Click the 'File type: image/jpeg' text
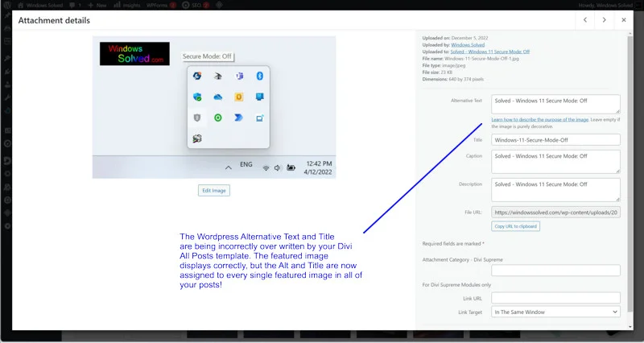Screen dimensions: 644x343 pyautogui.click(x=444, y=66)
